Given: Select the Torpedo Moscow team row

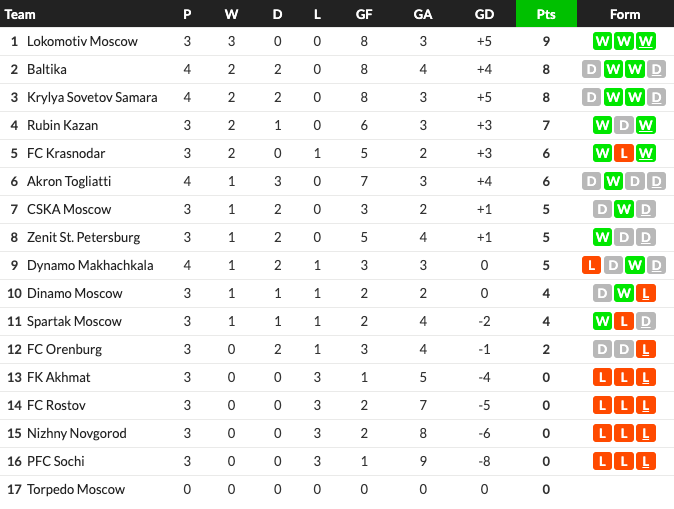Looking at the screenshot, I should pyautogui.click(x=337, y=489).
